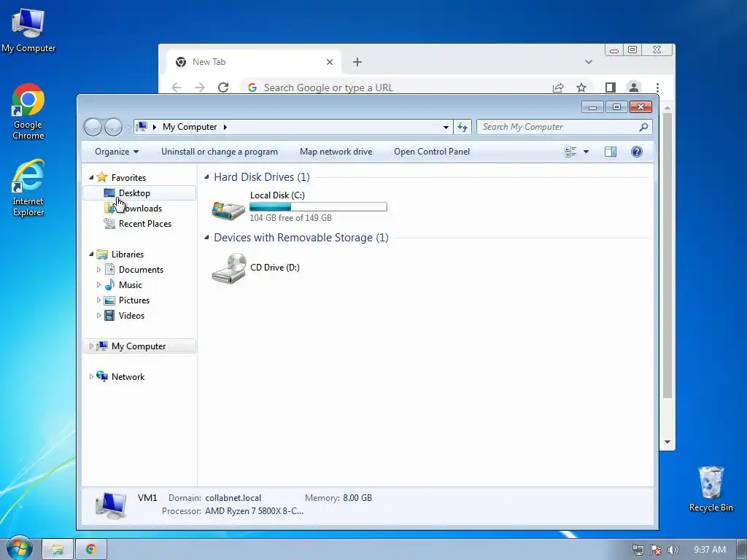Image resolution: width=747 pixels, height=560 pixels.
Task: Click Chrome reload button
Action: pos(223,87)
